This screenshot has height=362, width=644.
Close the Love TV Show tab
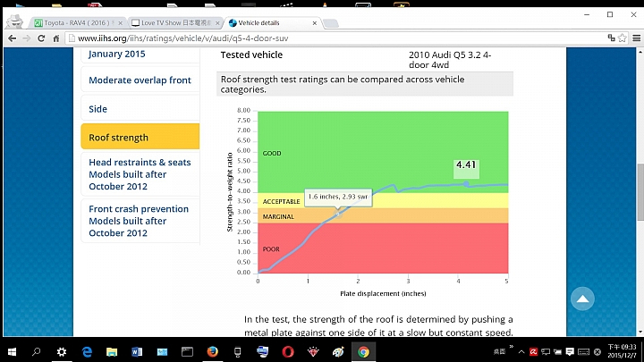pyautogui.click(x=217, y=23)
